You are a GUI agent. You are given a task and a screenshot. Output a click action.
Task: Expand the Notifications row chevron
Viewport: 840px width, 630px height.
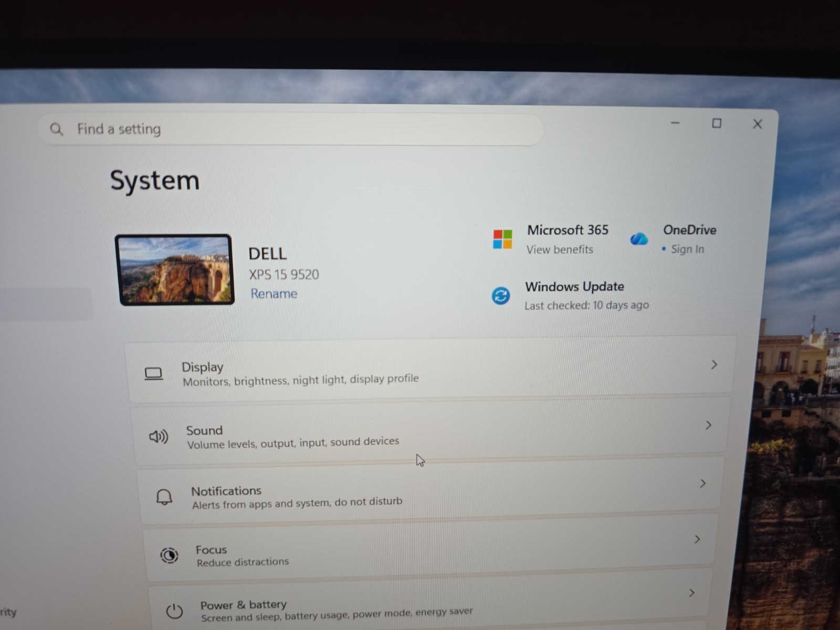702,484
